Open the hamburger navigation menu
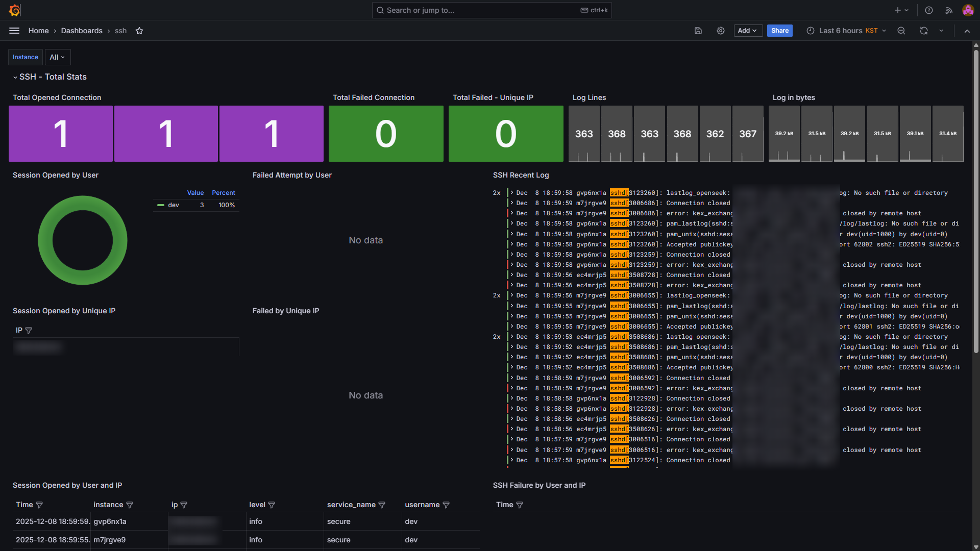 14,31
